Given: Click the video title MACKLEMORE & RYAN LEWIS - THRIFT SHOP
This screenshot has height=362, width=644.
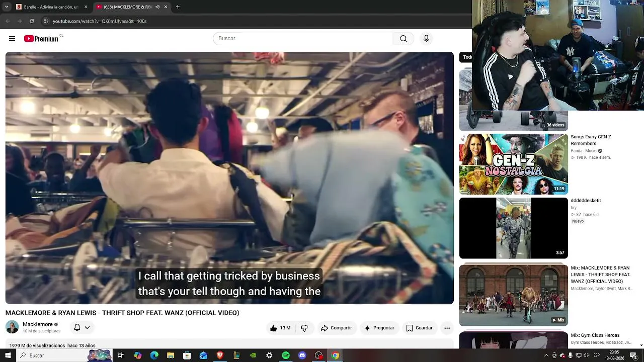Looking at the screenshot, I should 122,313.
